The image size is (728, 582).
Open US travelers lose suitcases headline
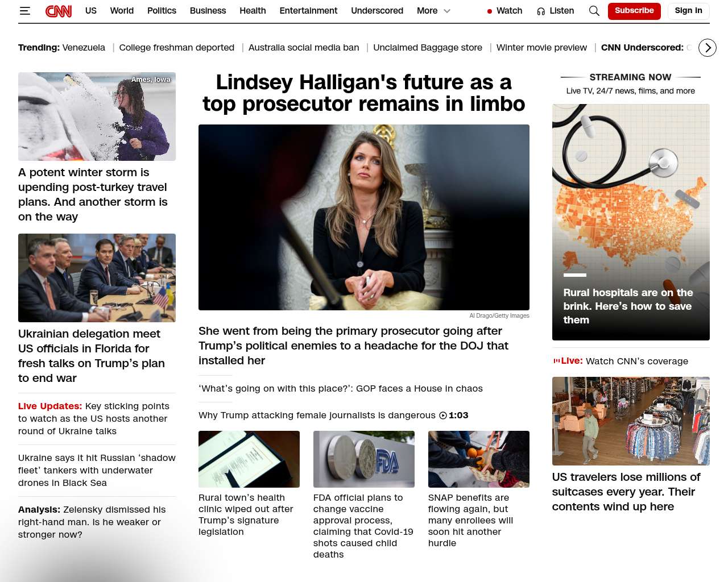[x=626, y=492]
